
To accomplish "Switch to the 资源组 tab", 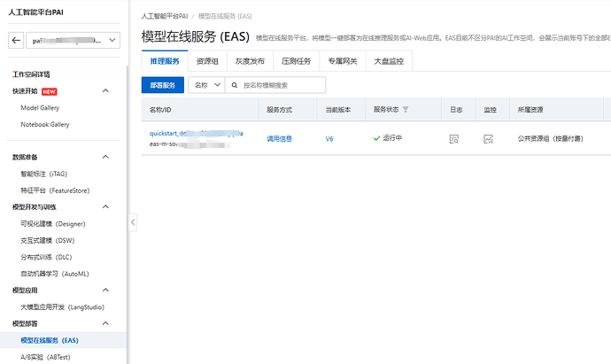I will 207,61.
